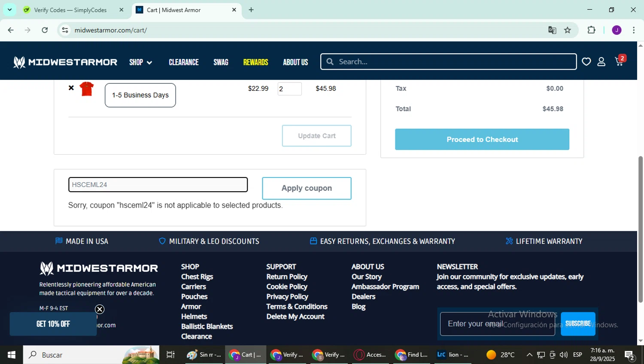Expand the SHOP menu dropdown
This screenshot has height=364, width=644.
pyautogui.click(x=141, y=62)
